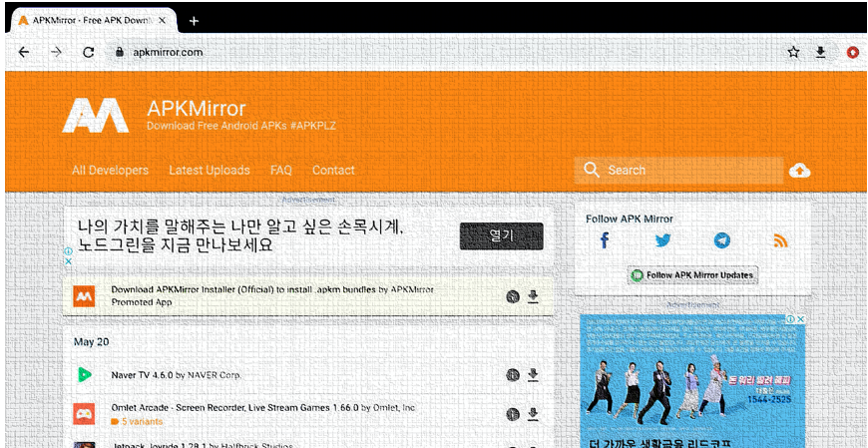Click the ad info icon on left banner
This screenshot has width=868, height=448.
click(x=69, y=250)
